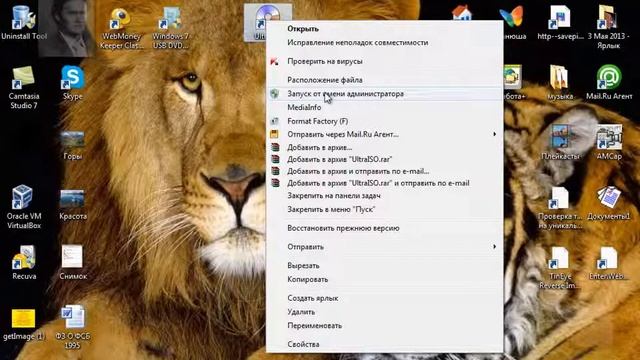The height and width of the screenshot is (360, 640).
Task: Open the http--savepi... shortcut
Action: point(560,23)
